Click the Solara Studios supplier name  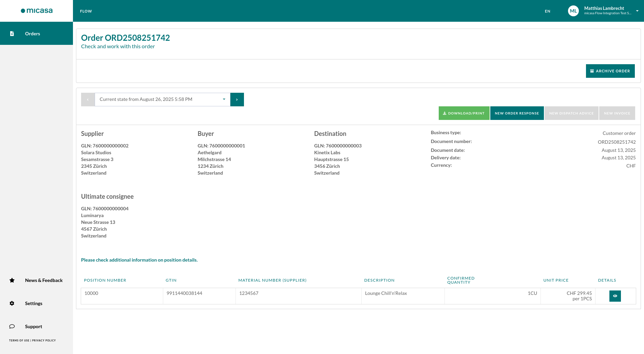pyautogui.click(x=96, y=153)
